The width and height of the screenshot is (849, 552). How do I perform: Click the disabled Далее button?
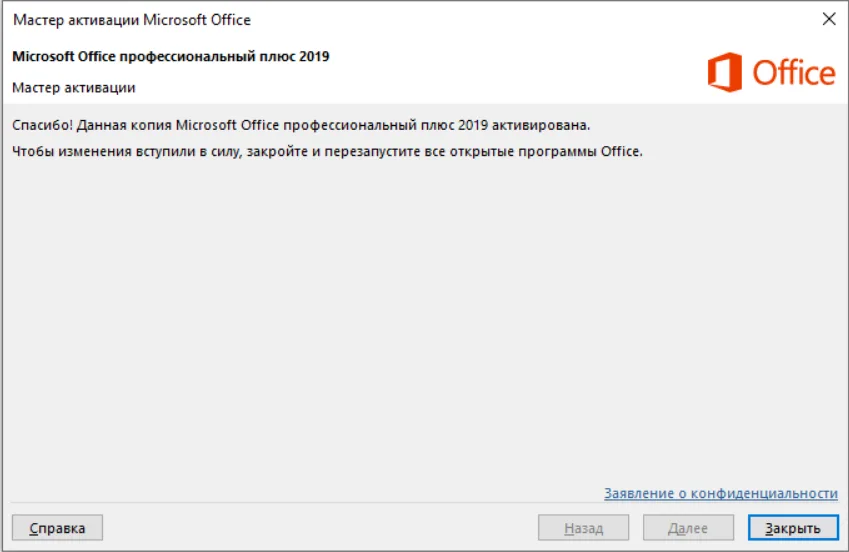(688, 528)
